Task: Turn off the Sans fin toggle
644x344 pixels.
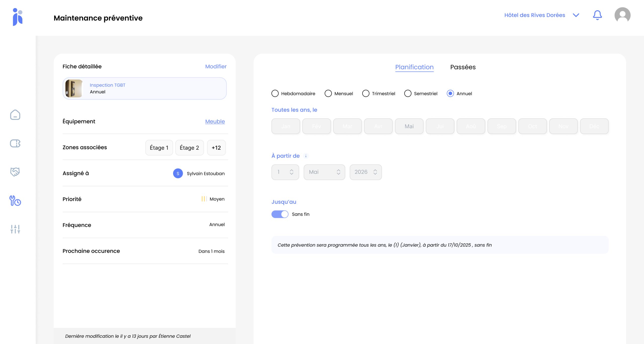Action: (x=280, y=214)
